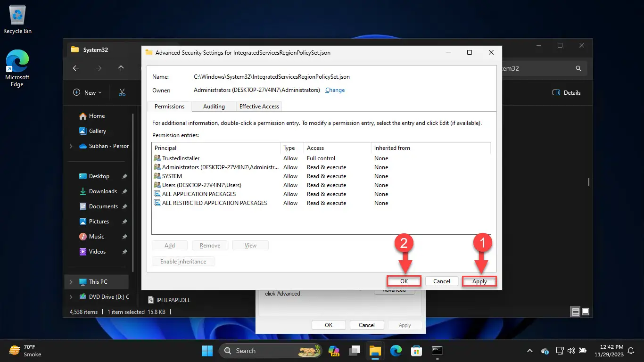Image resolution: width=644 pixels, height=362 pixels.
Task: Click Cancel in the Properties dialog behind
Action: [x=367, y=325]
